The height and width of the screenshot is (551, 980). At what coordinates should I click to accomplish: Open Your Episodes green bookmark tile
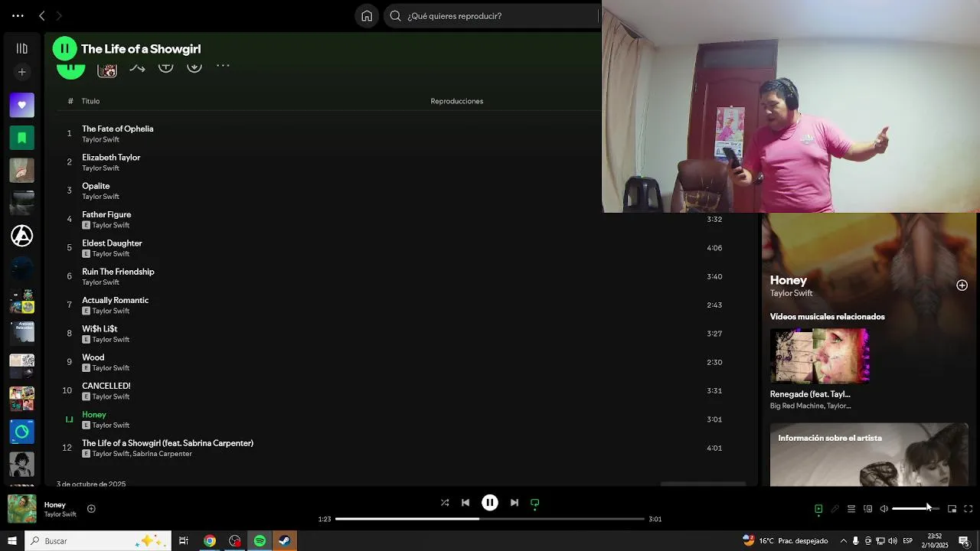coord(21,138)
